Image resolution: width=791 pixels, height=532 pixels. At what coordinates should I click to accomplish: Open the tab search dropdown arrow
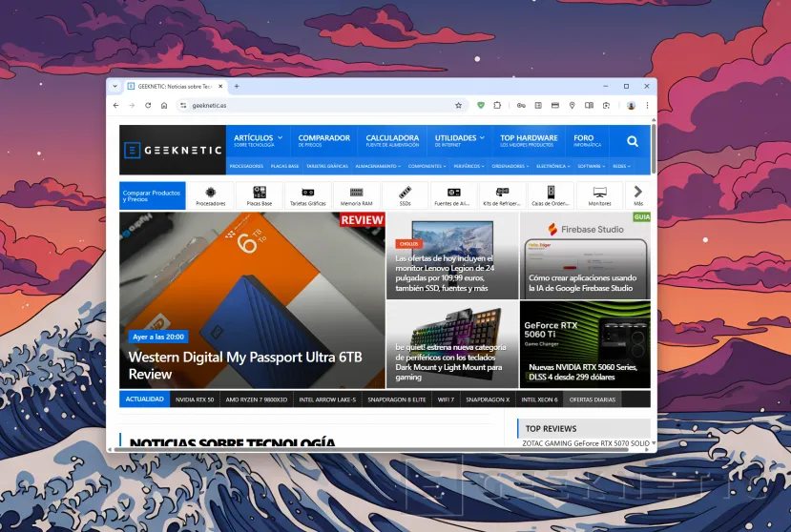[x=115, y=86]
